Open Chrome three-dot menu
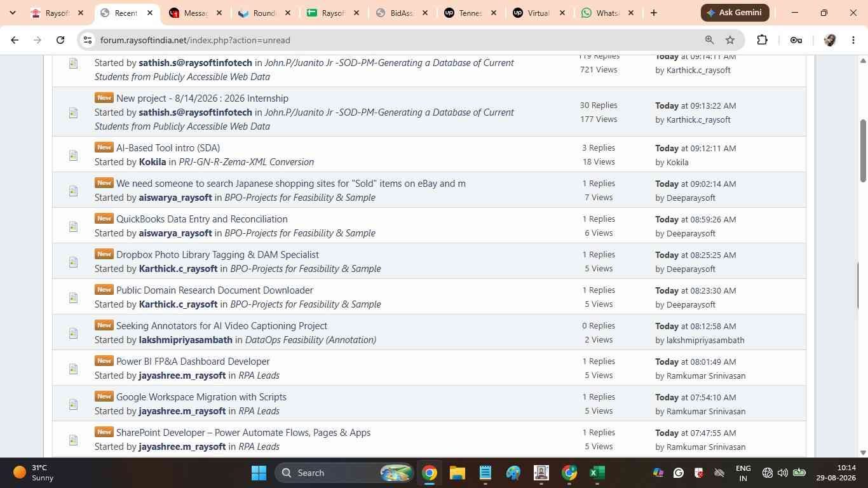 click(853, 40)
